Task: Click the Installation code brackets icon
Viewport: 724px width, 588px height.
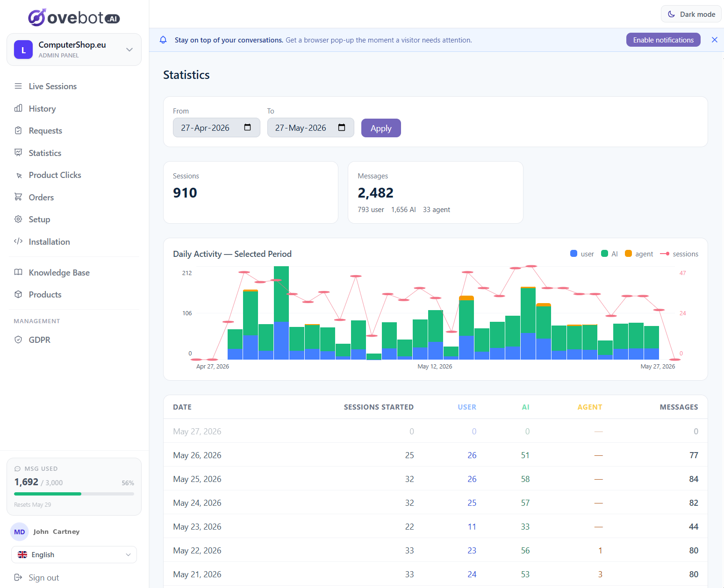Action: click(18, 241)
